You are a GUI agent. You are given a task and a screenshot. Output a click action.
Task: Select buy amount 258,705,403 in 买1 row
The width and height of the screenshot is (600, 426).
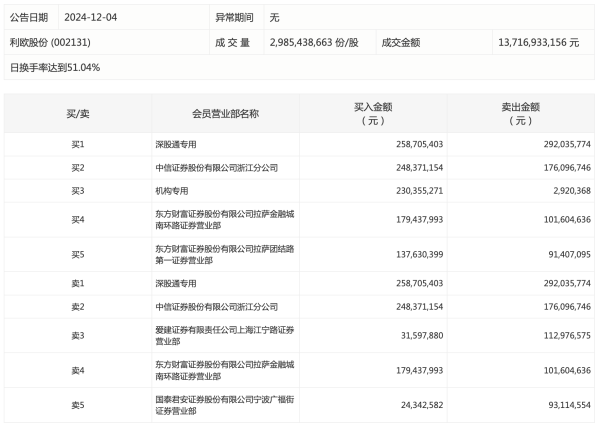pyautogui.click(x=419, y=144)
